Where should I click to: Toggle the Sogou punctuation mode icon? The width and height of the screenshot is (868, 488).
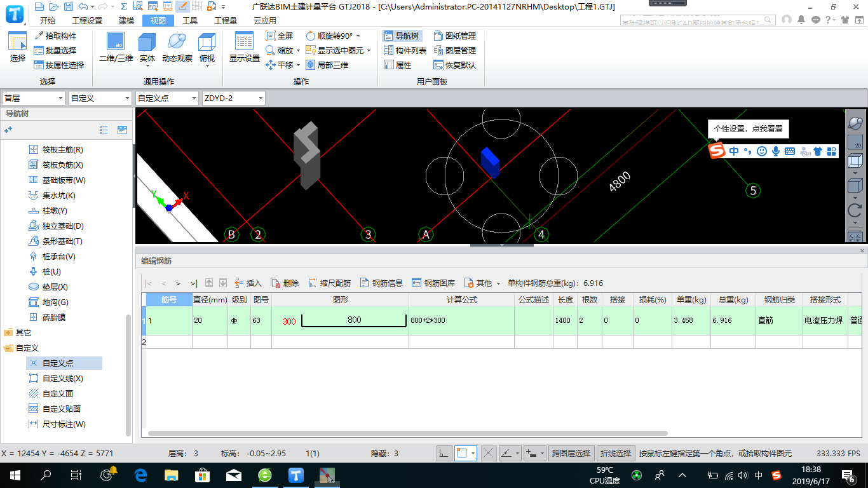tap(747, 151)
